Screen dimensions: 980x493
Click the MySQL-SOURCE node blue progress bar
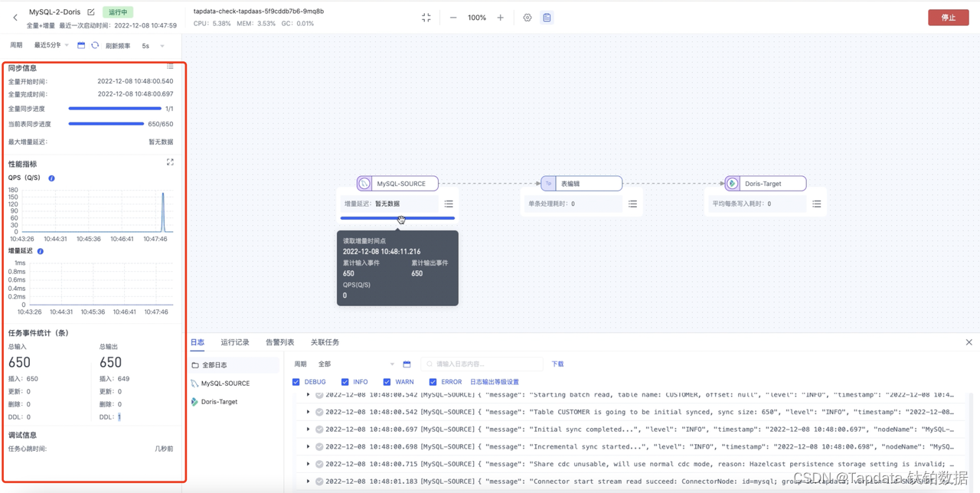pyautogui.click(x=397, y=218)
